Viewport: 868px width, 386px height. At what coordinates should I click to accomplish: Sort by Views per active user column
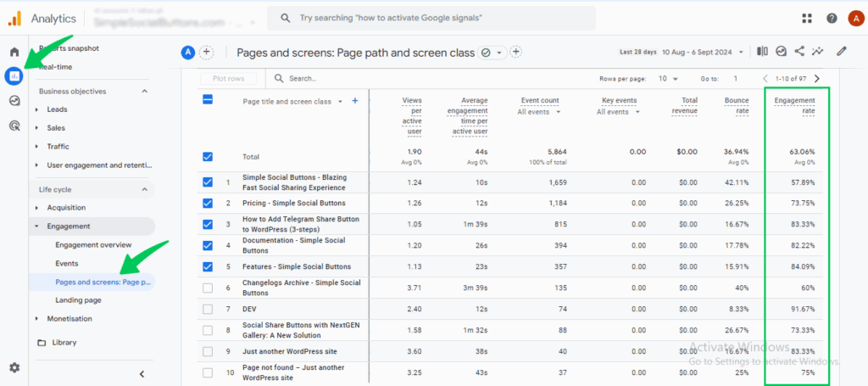412,115
